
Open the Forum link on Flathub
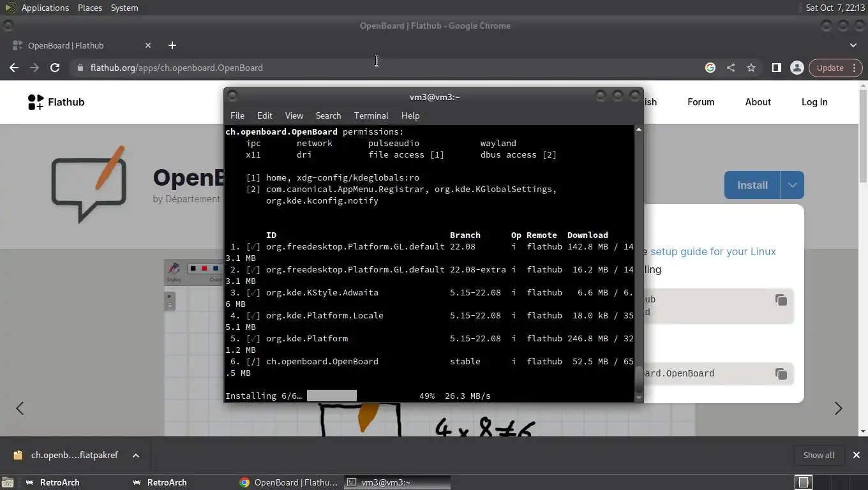[701, 102]
